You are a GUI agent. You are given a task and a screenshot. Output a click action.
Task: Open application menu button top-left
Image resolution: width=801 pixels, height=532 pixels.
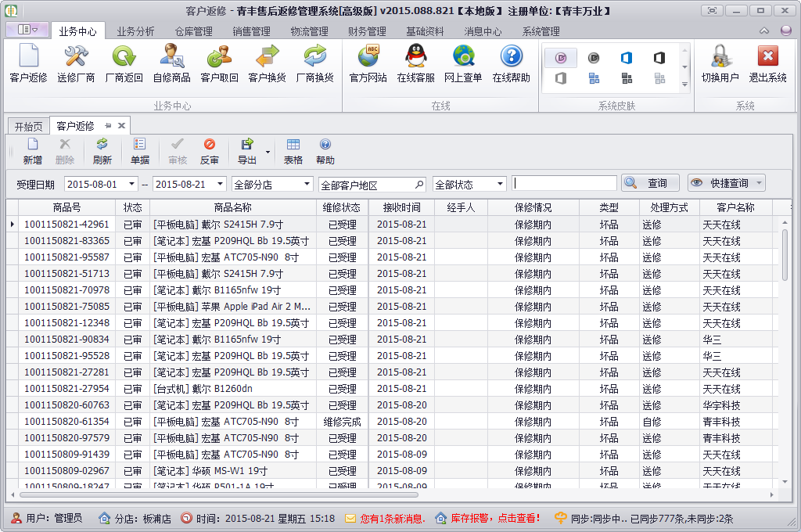pos(27,30)
